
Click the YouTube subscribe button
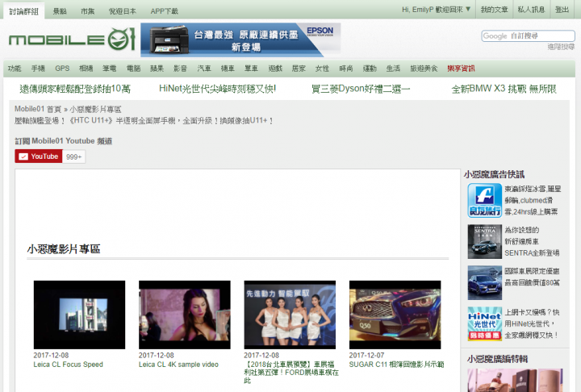[39, 156]
